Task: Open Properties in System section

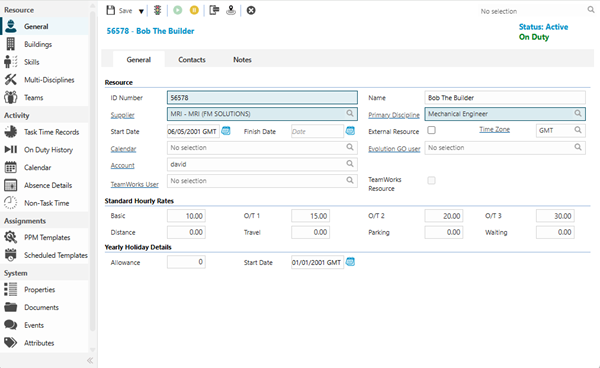Action: pyautogui.click(x=44, y=290)
